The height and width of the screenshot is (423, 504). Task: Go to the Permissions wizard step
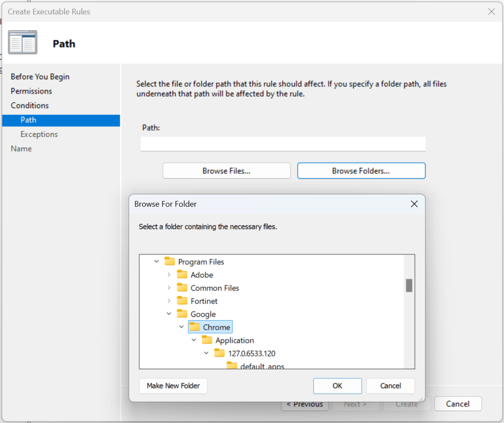[x=32, y=91]
